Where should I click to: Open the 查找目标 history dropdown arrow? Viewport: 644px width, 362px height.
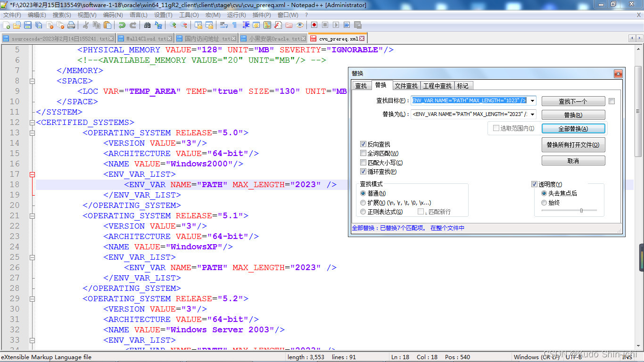[532, 100]
